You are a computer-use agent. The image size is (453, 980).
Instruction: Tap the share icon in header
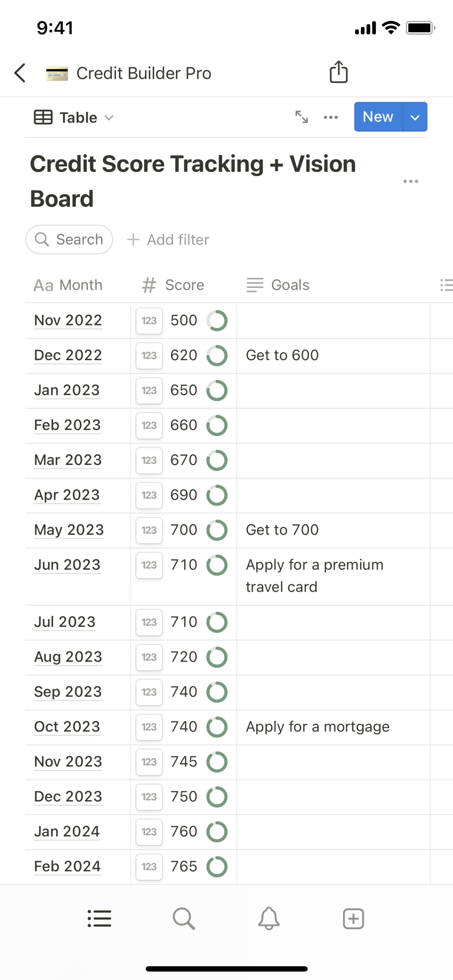coord(338,72)
